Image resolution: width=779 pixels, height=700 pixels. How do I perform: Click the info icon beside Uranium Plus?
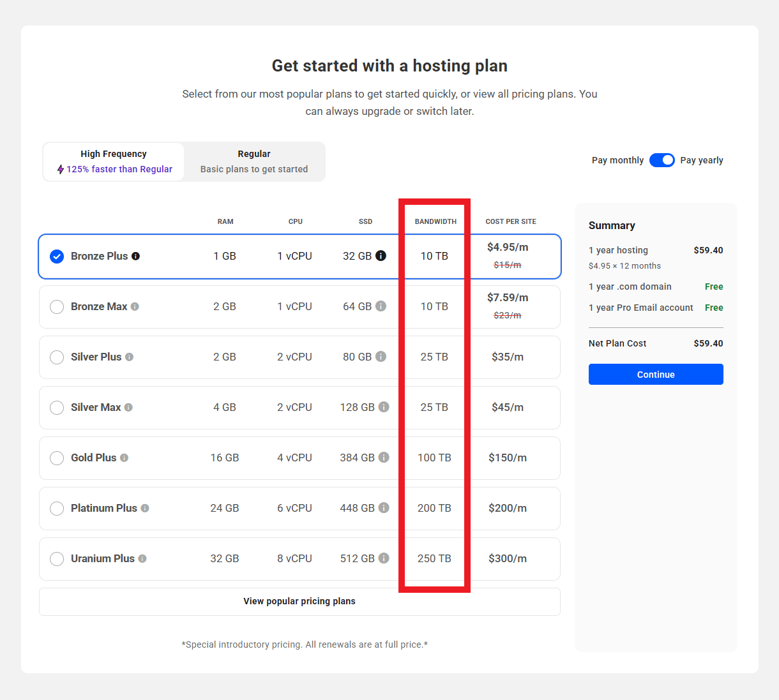pyautogui.click(x=143, y=558)
